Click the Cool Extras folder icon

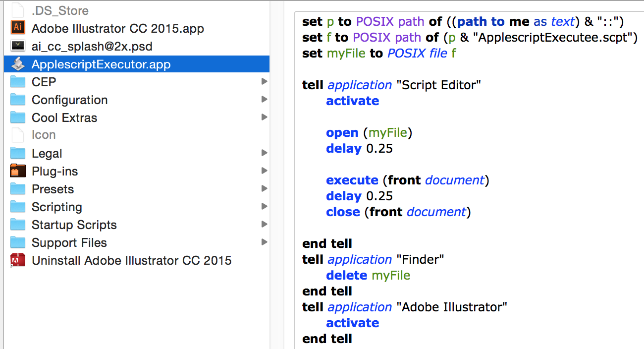click(x=17, y=117)
